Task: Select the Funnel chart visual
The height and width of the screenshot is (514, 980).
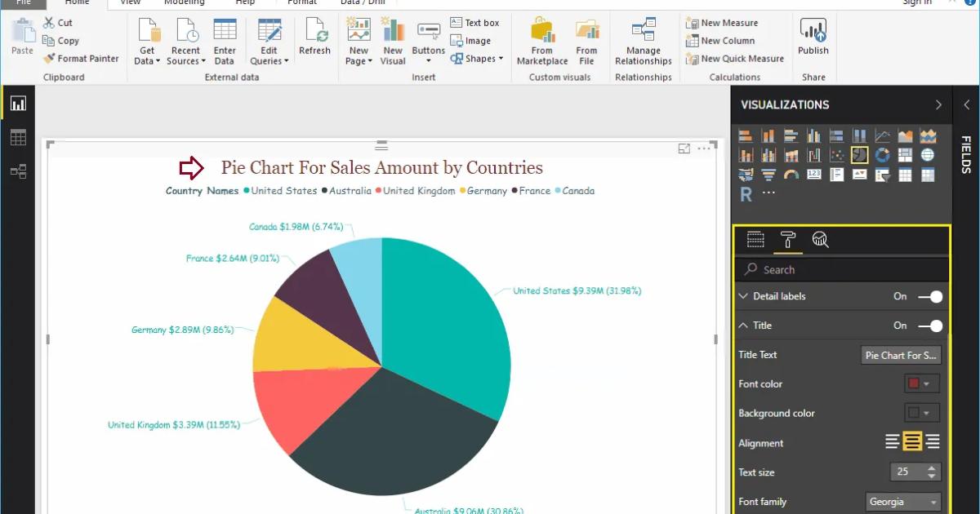Action: pos(768,175)
